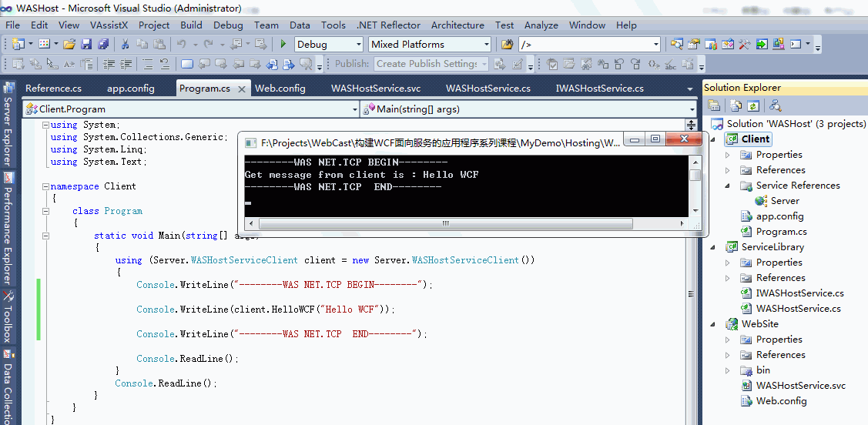Viewport: 868px width, 425px height.
Task: Click the console window vertical scrollbar thumb
Action: (695, 176)
